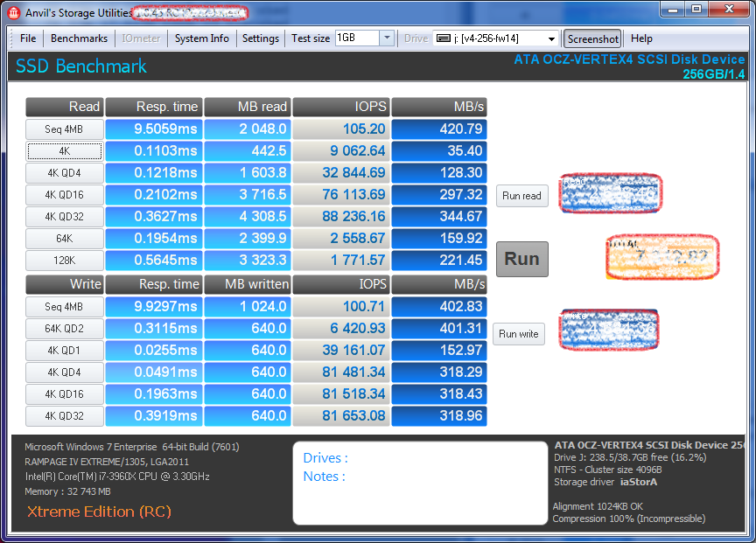Viewport: 756px width, 543px height.
Task: Click the Storage driver iaStorA text
Action: (605, 482)
